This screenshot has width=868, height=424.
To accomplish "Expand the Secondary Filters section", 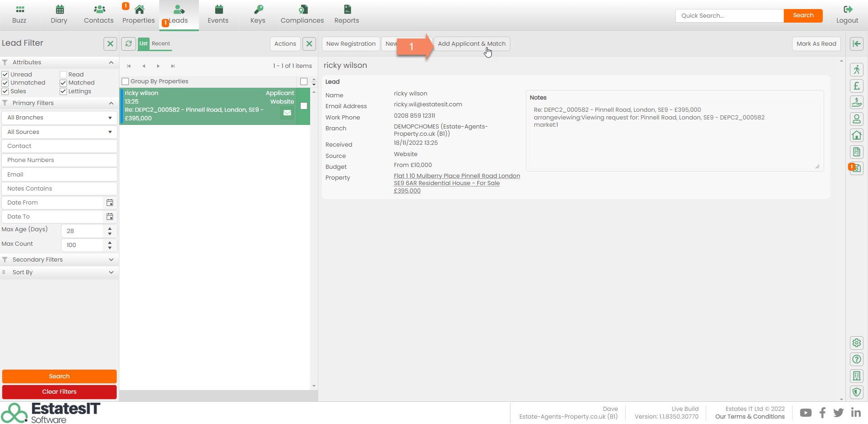I will pos(59,260).
